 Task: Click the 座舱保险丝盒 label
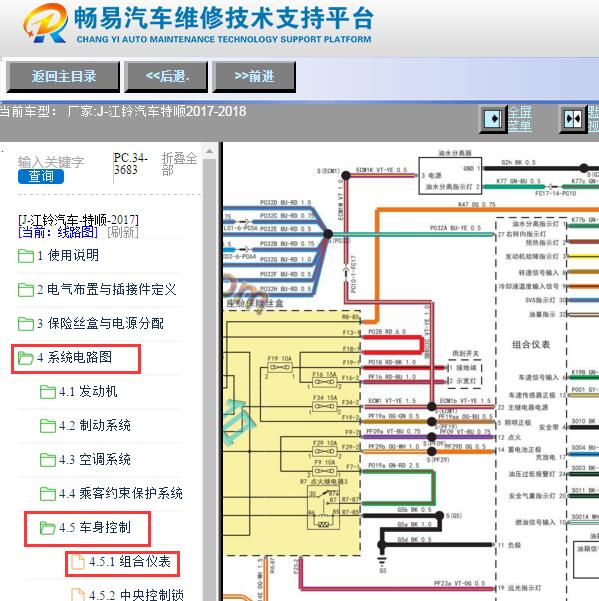pyautogui.click(x=254, y=304)
